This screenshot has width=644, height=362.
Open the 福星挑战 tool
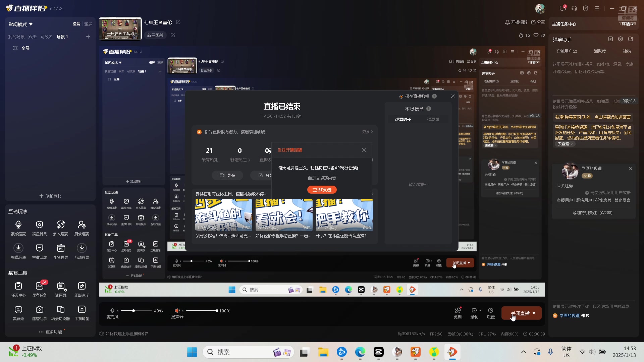[x=40, y=228]
